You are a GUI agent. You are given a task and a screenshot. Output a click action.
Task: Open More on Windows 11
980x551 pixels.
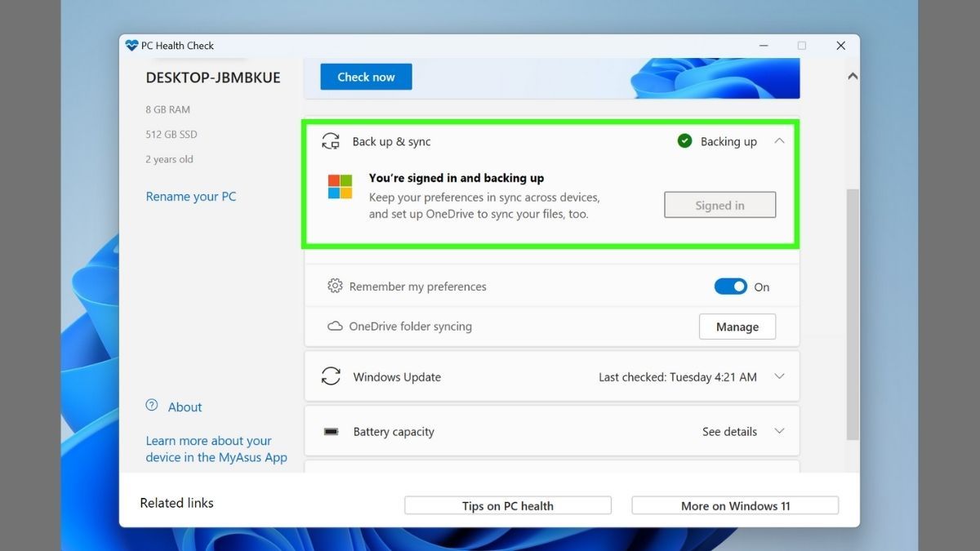pyautogui.click(x=734, y=504)
